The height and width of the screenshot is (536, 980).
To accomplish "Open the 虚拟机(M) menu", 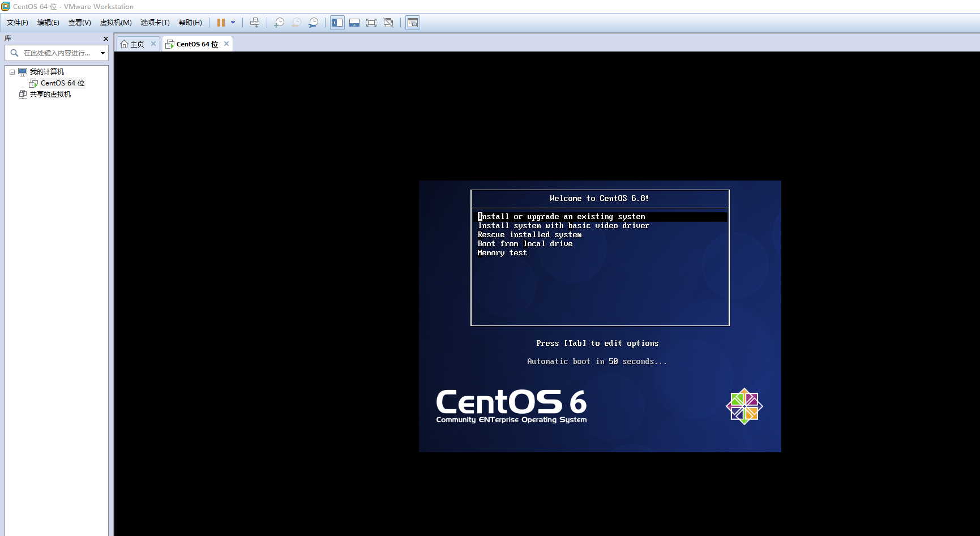I will 115,23.
